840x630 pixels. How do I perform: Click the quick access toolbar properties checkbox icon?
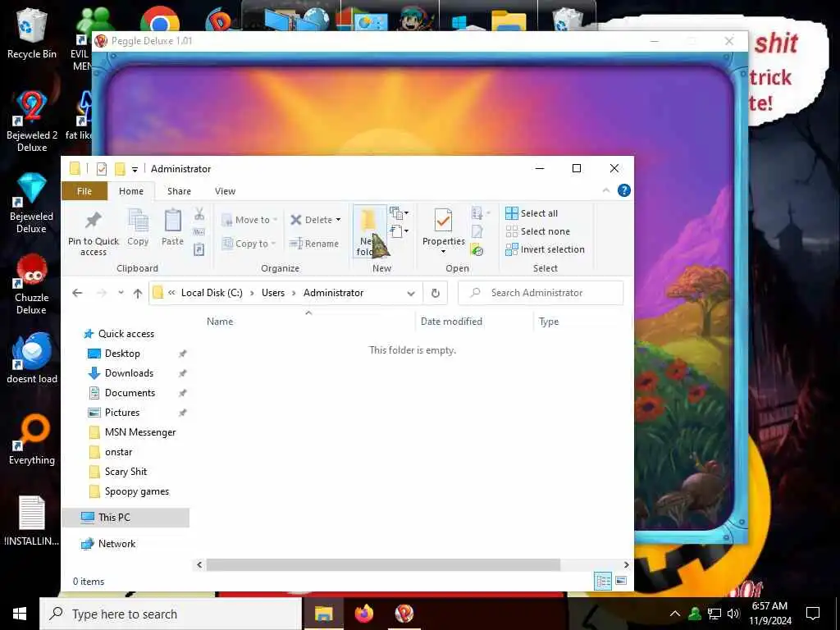(x=101, y=169)
